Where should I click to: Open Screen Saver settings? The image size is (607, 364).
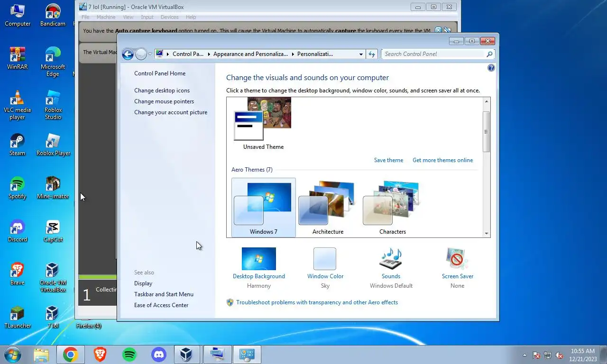(x=458, y=268)
